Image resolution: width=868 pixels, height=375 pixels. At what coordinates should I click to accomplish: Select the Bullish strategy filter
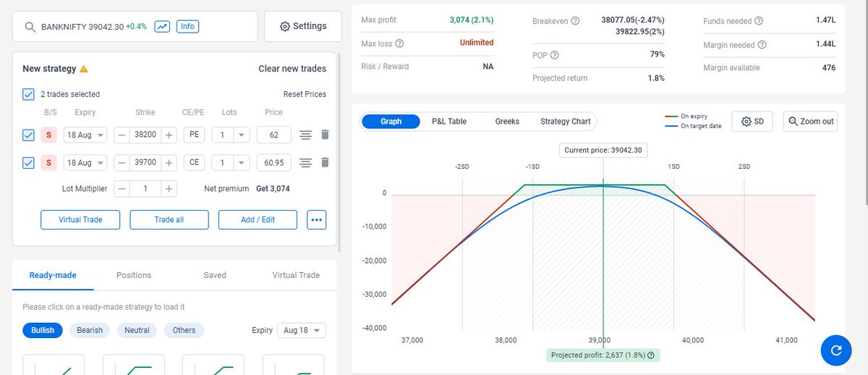pyautogui.click(x=43, y=330)
